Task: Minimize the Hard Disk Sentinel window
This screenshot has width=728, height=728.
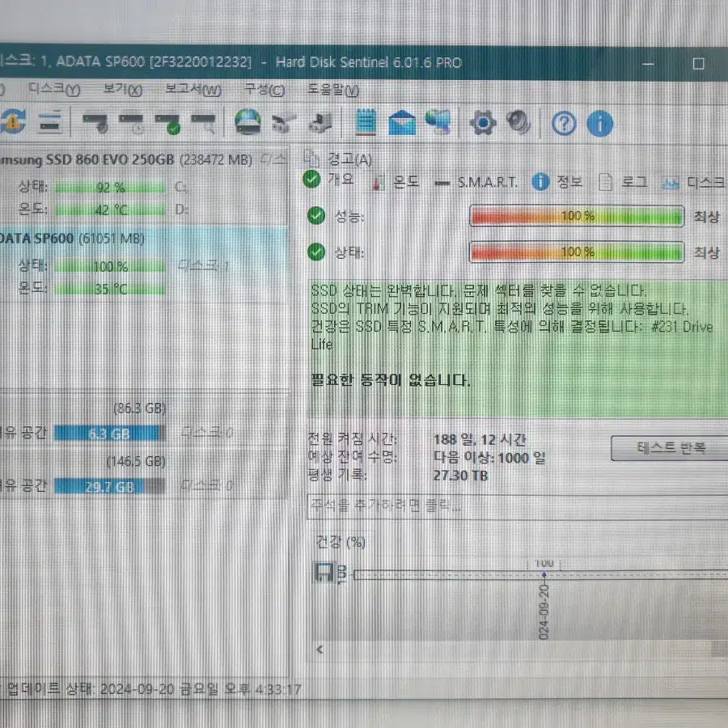Action: pos(648,63)
